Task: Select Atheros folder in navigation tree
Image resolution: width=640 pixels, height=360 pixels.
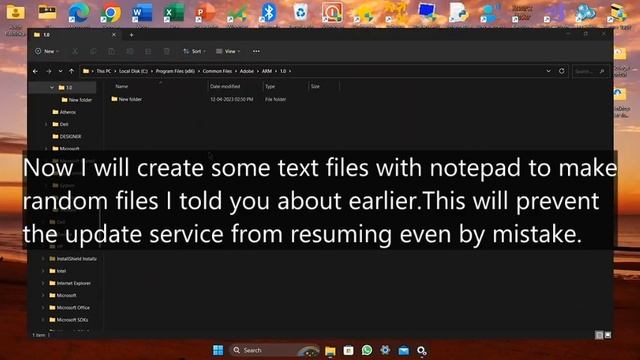Action: [64, 112]
